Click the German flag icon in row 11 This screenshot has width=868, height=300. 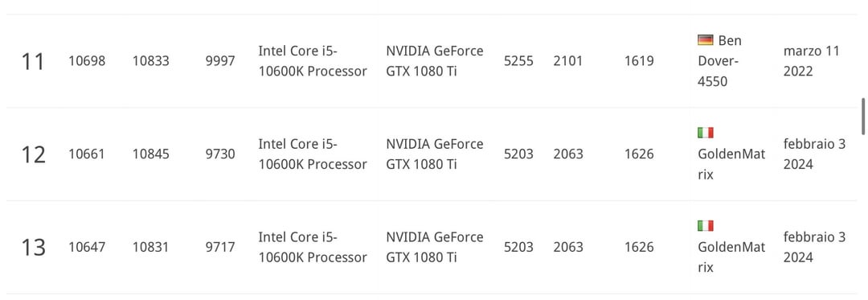(x=706, y=40)
